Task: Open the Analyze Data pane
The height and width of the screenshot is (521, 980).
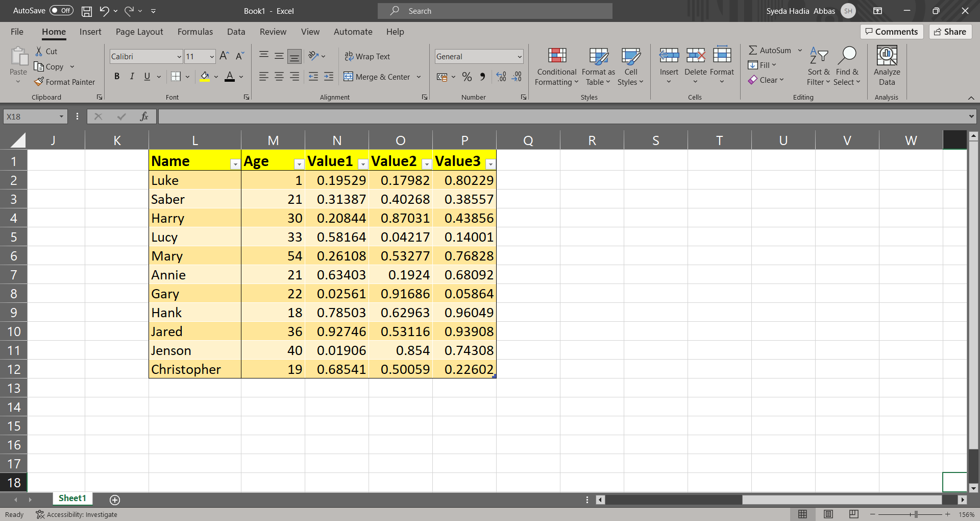Action: click(x=887, y=66)
